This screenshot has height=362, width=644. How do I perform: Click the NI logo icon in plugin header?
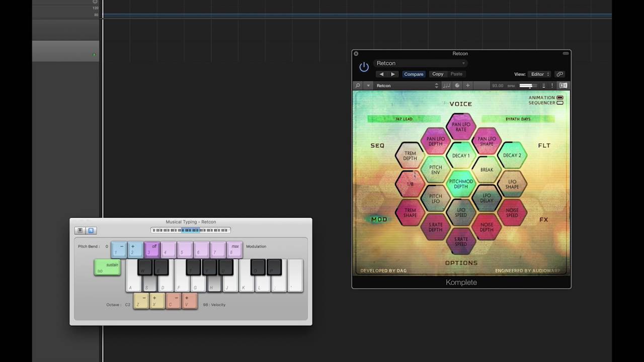point(563,85)
